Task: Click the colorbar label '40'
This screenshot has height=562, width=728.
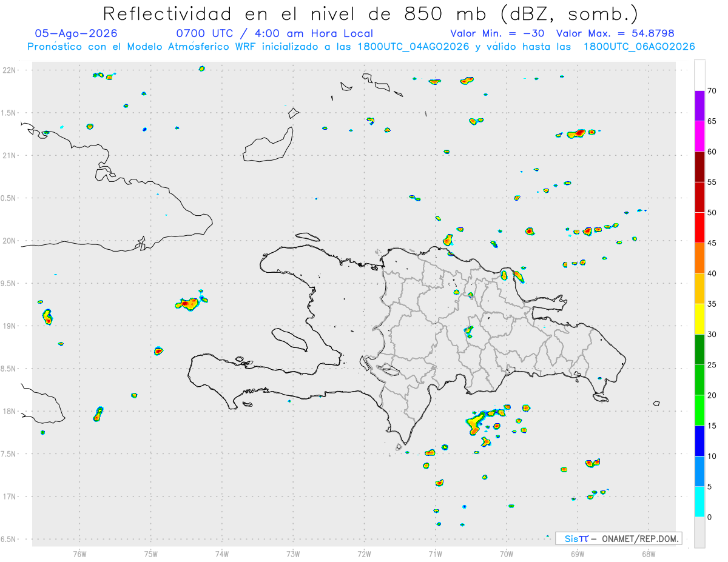Action: pyautogui.click(x=712, y=273)
